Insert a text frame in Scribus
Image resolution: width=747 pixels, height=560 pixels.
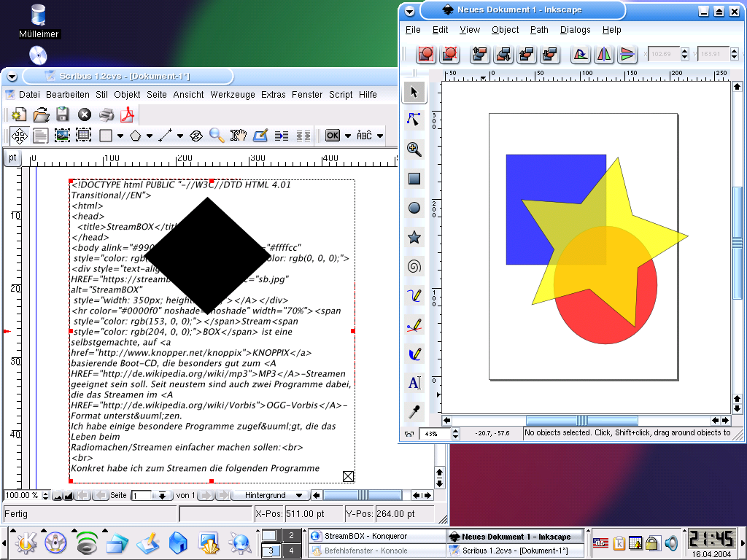[x=40, y=135]
